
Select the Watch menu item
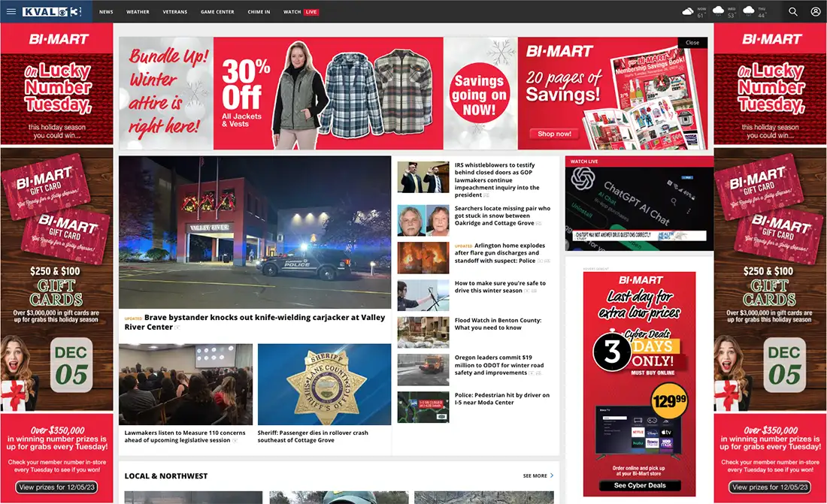click(x=292, y=11)
